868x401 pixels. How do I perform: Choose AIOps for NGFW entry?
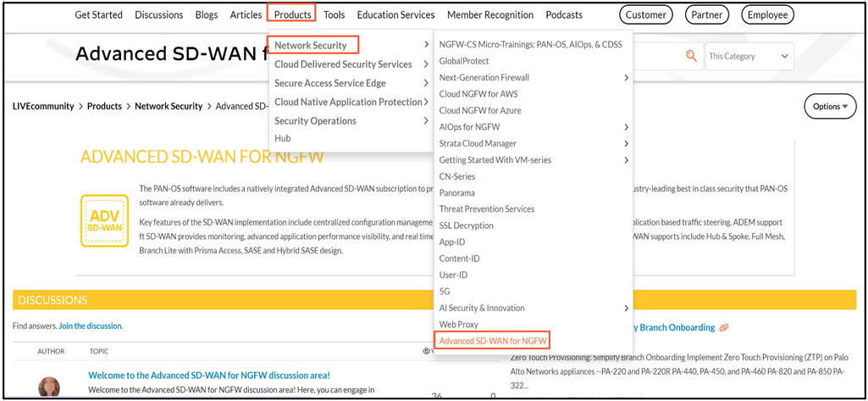pyautogui.click(x=469, y=127)
